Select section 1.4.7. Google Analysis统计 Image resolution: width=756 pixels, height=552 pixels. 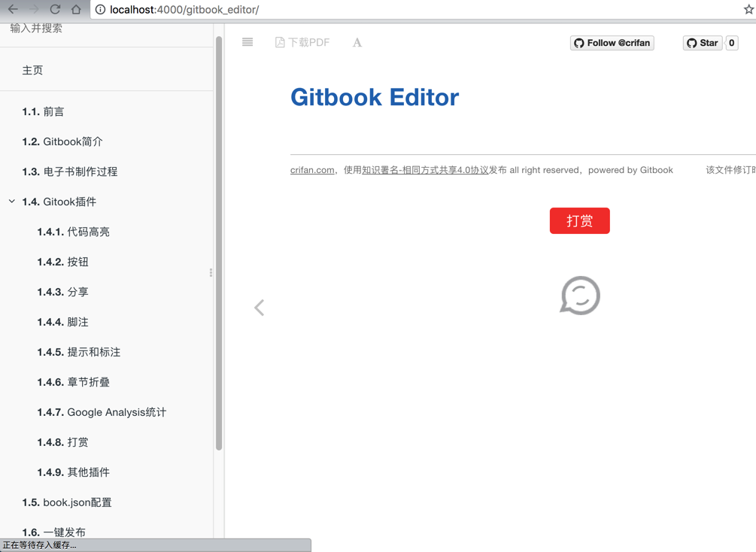pos(102,412)
